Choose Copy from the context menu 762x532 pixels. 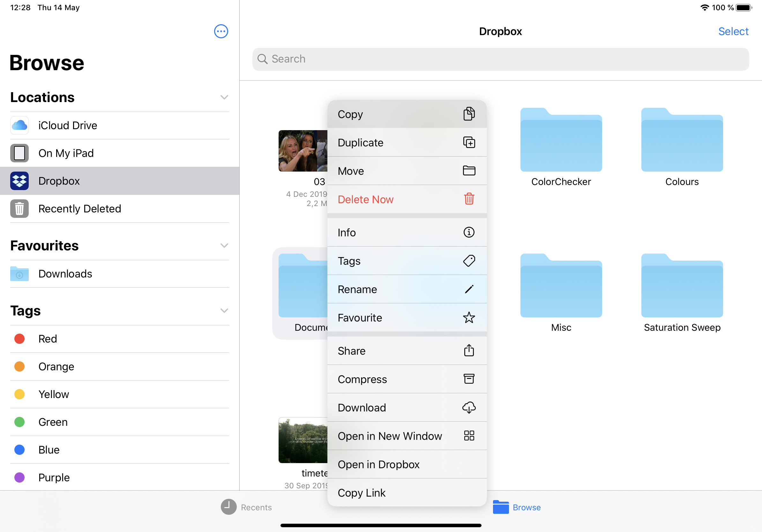pos(407,114)
